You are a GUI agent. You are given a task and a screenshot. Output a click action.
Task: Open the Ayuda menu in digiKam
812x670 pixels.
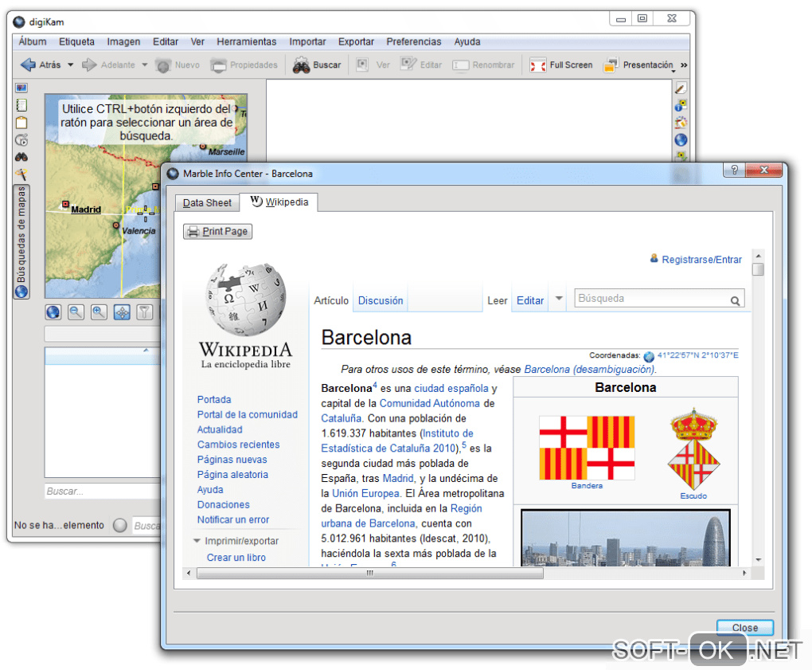467,41
